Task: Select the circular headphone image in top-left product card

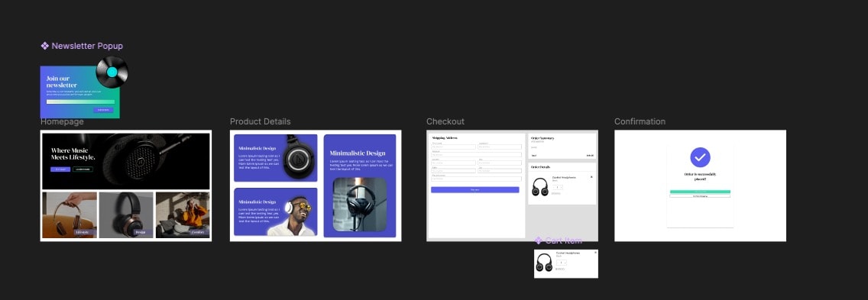Action: click(x=300, y=157)
